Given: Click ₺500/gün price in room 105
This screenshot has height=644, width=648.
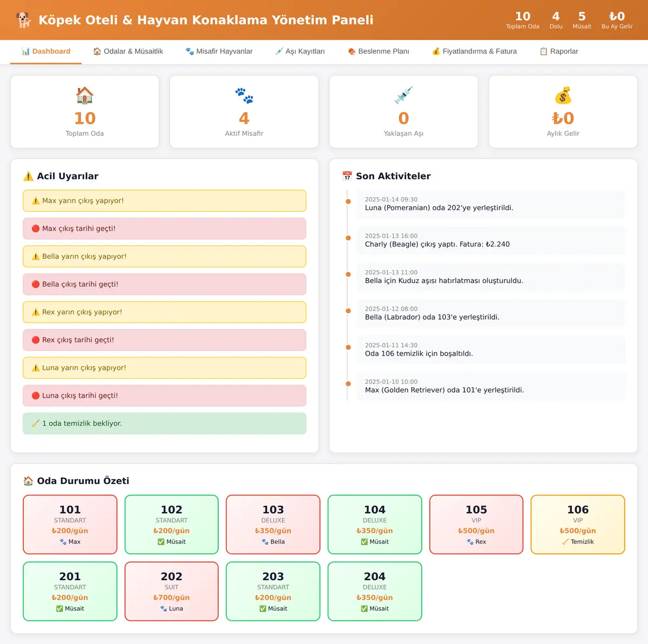Looking at the screenshot, I should click(476, 531).
